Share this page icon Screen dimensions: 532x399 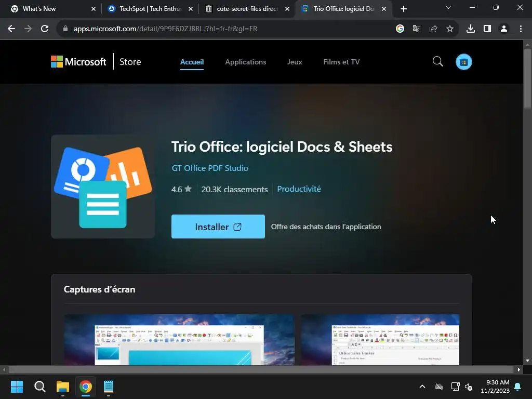(x=433, y=29)
